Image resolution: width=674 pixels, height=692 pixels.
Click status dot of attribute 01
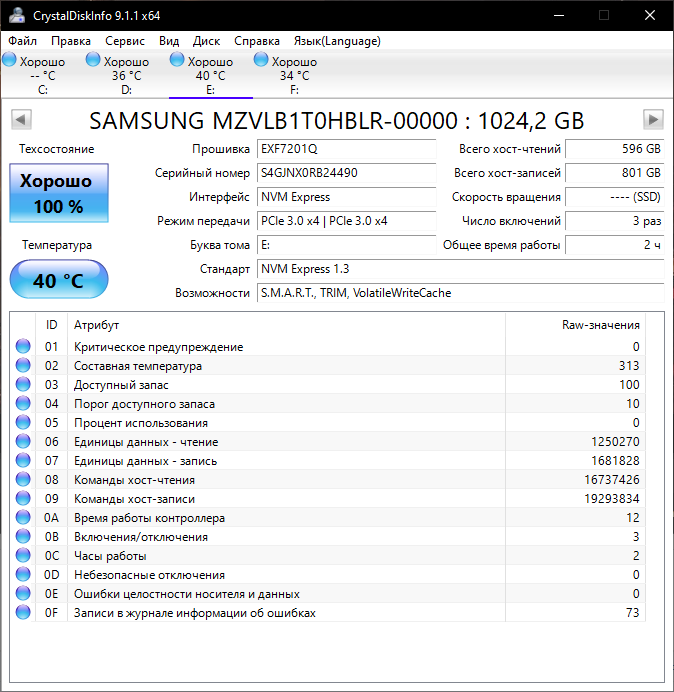pyautogui.click(x=23, y=346)
